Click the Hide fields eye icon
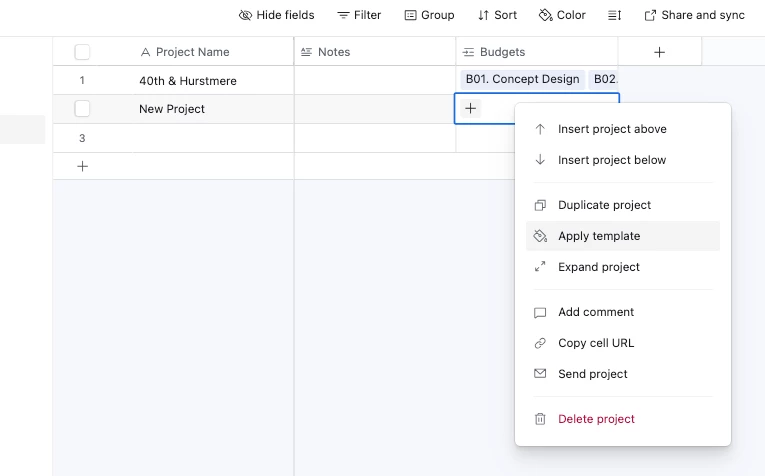This screenshot has width=765, height=476. coord(245,16)
